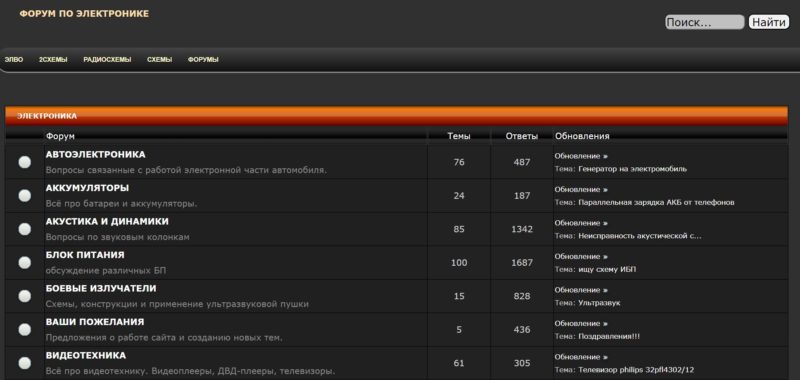Click the status icon beside ВИДЕОТЕХНИКА
This screenshot has height=380, width=800.
[x=24, y=363]
